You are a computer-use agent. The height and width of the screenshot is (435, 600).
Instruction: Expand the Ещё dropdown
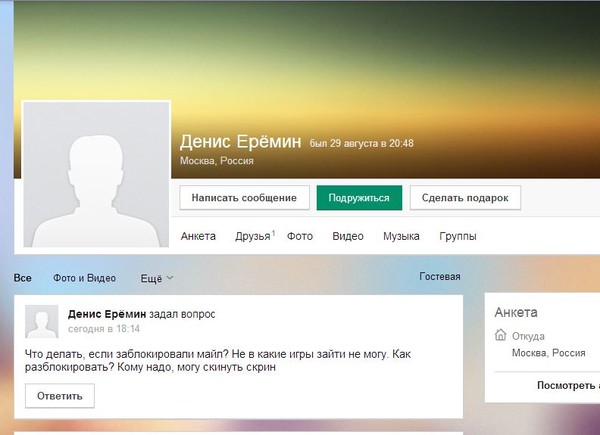tap(157, 279)
